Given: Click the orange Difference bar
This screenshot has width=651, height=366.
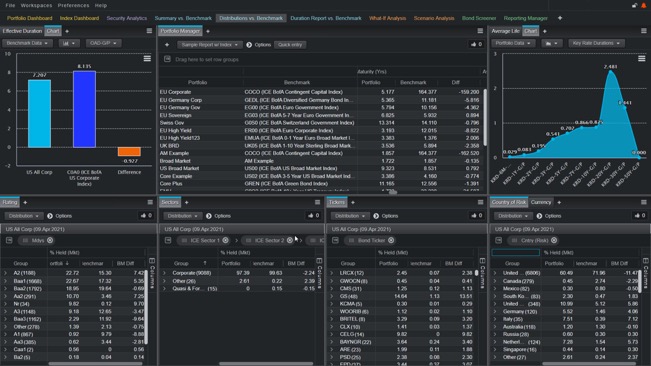Looking at the screenshot, I should click(x=129, y=151).
